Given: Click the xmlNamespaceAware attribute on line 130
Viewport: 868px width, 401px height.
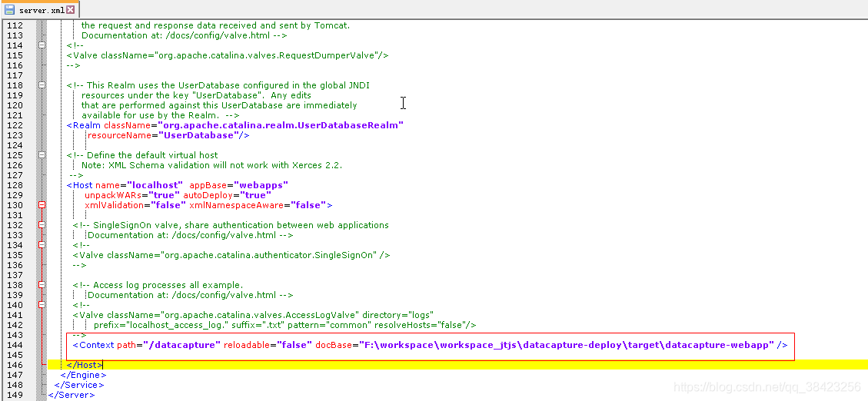Looking at the screenshot, I should pos(238,204).
